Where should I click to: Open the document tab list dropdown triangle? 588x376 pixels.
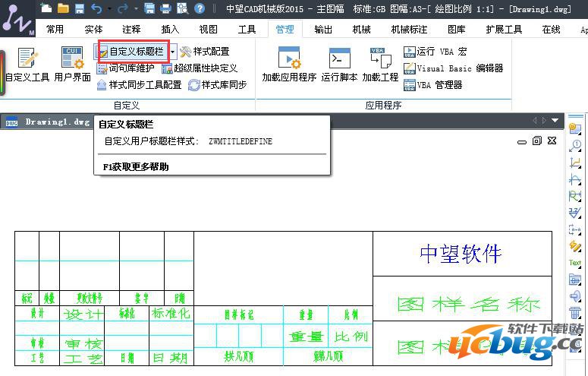[x=555, y=121]
